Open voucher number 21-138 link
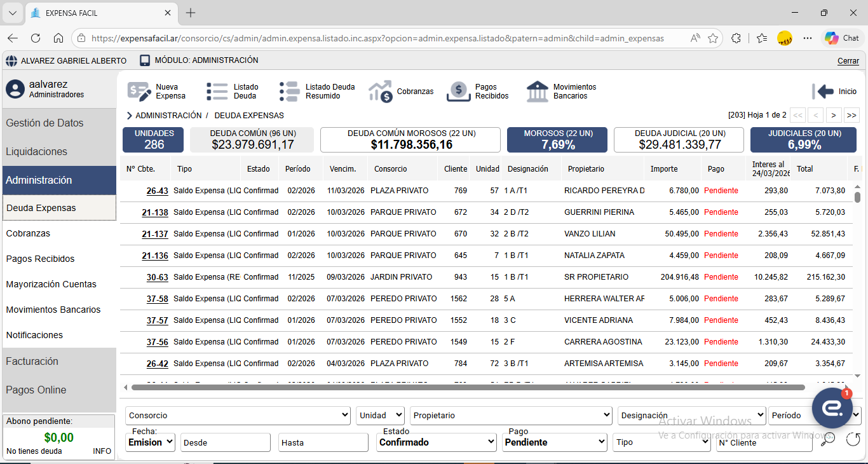The width and height of the screenshot is (868, 464). click(x=155, y=212)
